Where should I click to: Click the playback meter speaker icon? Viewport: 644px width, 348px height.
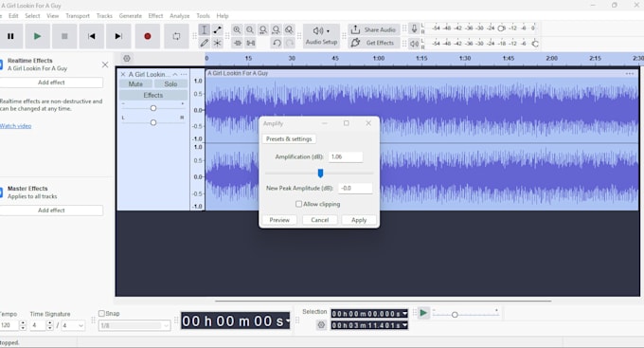(415, 44)
